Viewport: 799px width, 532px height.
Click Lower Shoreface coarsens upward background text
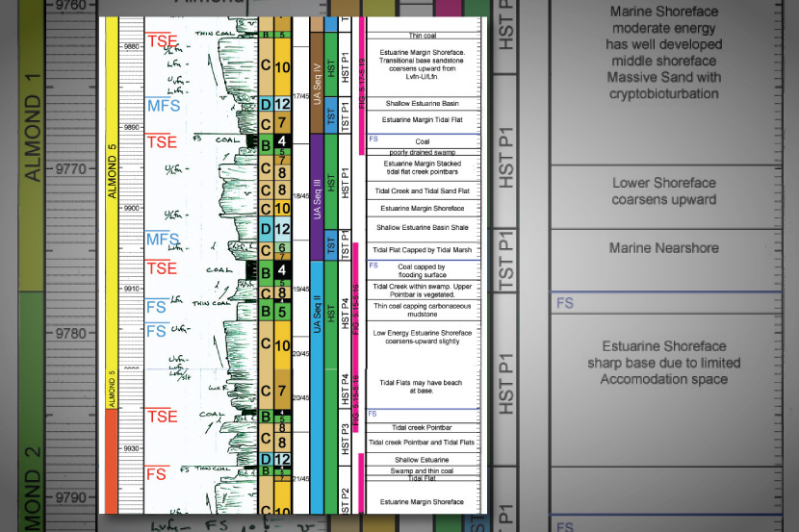tap(663, 191)
